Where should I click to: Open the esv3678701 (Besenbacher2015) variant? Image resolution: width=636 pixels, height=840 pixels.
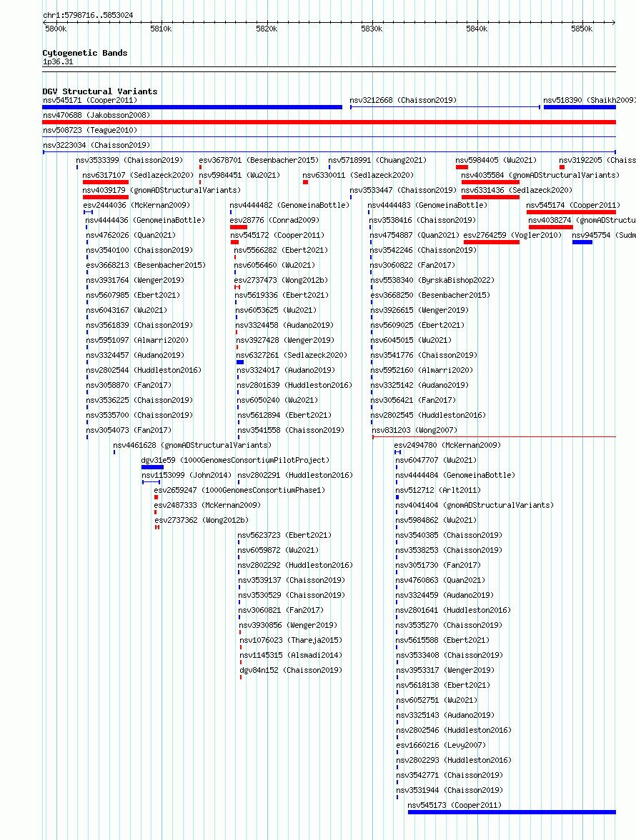click(x=259, y=160)
